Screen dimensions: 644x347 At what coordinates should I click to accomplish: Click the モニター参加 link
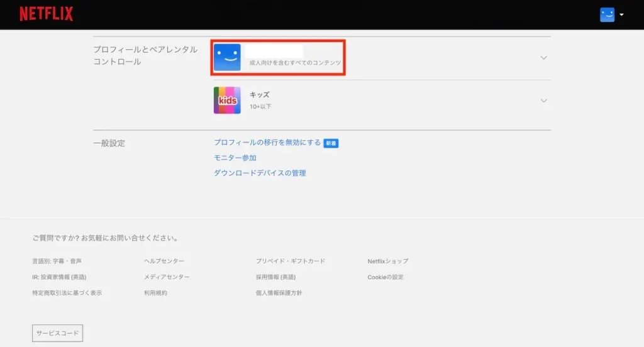pos(235,158)
